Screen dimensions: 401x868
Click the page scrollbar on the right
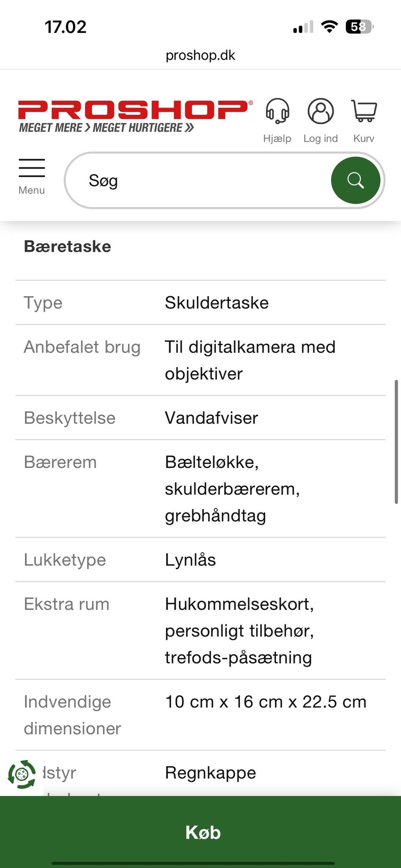tap(396, 442)
